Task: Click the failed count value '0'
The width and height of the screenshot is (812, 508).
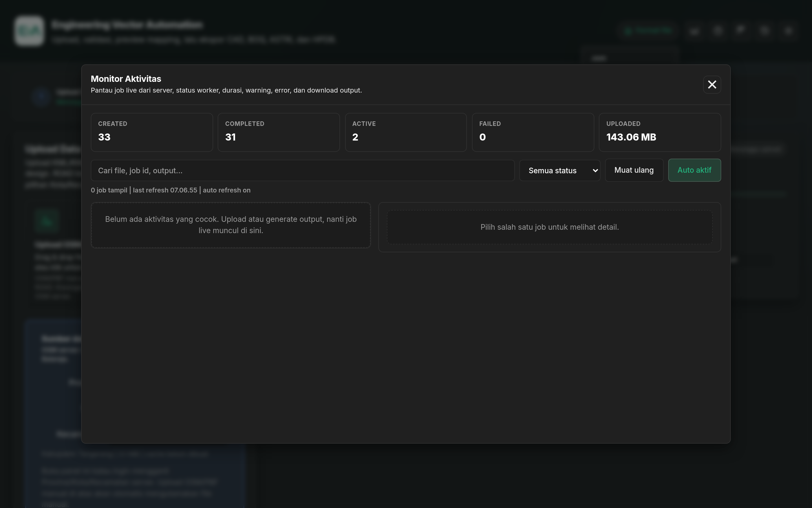Action: (x=482, y=137)
